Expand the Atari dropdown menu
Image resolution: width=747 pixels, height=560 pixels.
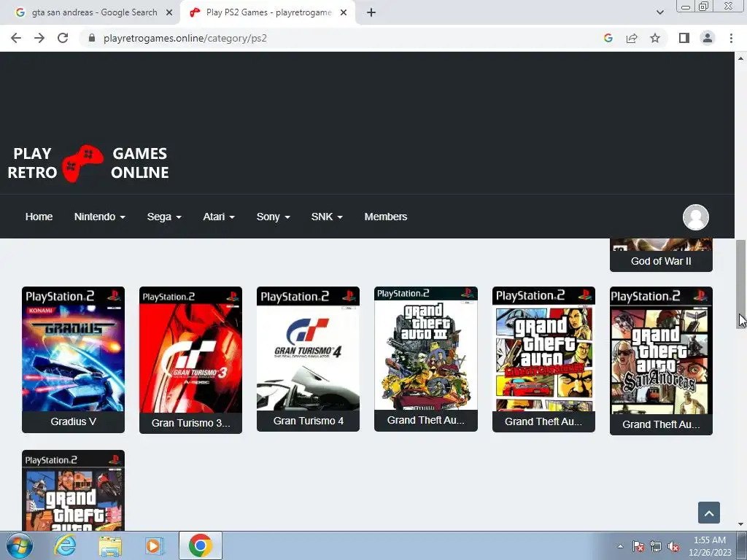point(219,217)
